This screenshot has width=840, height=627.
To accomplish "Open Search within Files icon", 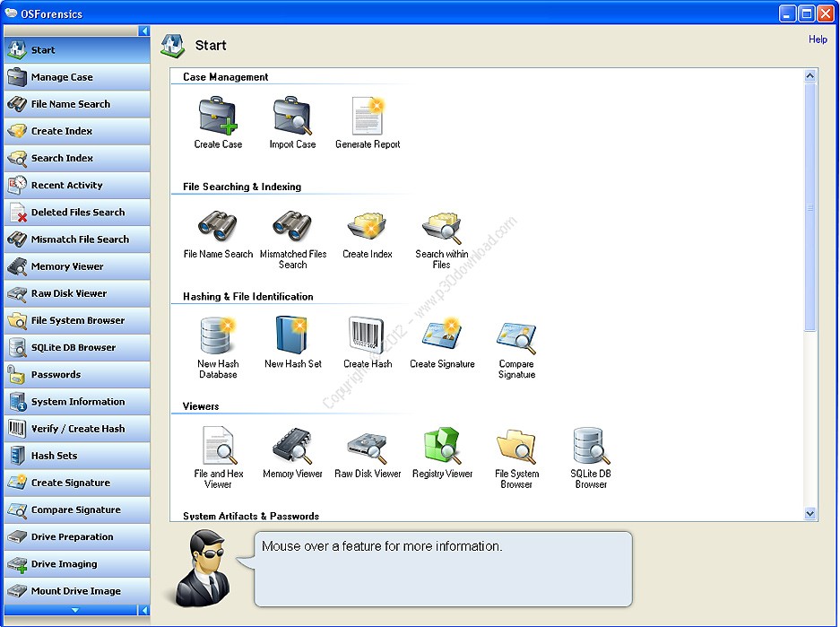I will click(x=442, y=227).
